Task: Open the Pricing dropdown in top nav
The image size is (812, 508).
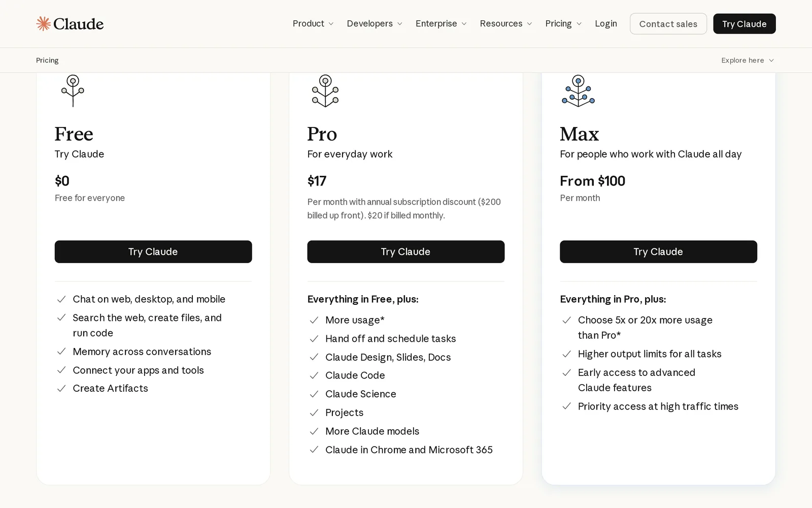Action: (x=563, y=23)
